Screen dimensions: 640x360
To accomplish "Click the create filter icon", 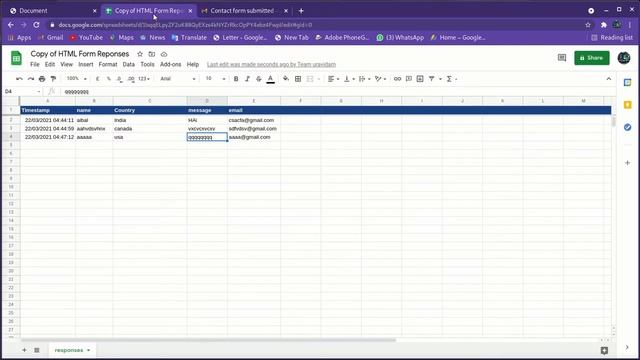I will pyautogui.click(x=432, y=79).
